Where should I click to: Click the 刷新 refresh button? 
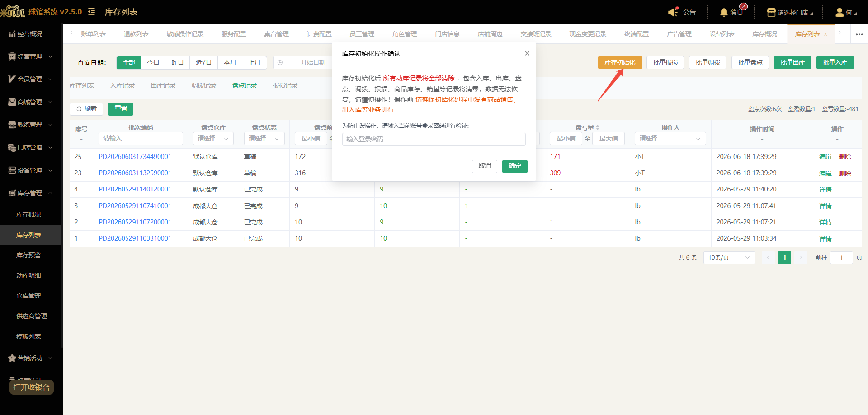(x=86, y=109)
